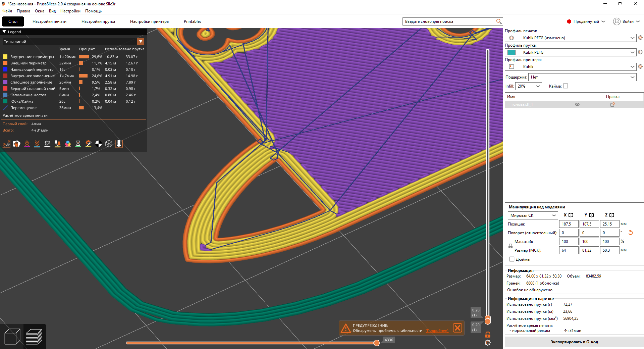Open the Правка menu
The height and width of the screenshot is (349, 644).
point(23,11)
